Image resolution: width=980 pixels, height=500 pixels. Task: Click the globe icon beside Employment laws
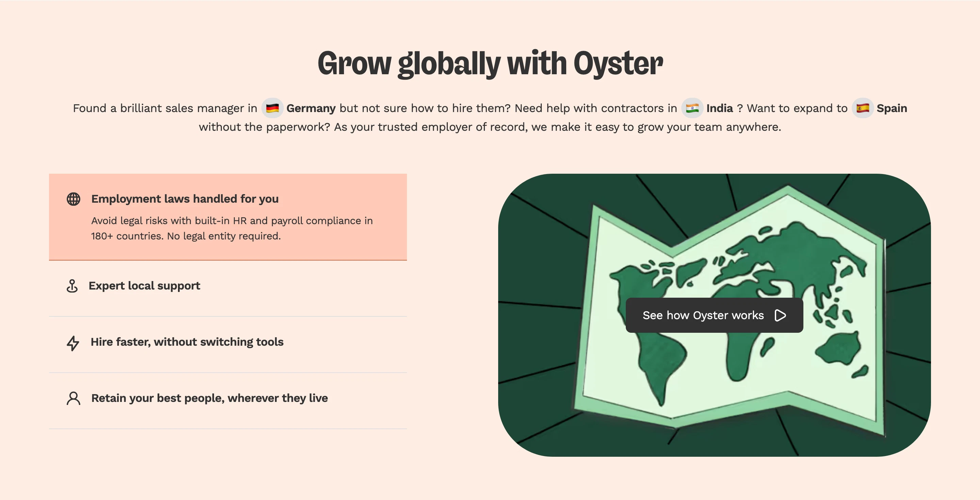(x=73, y=199)
